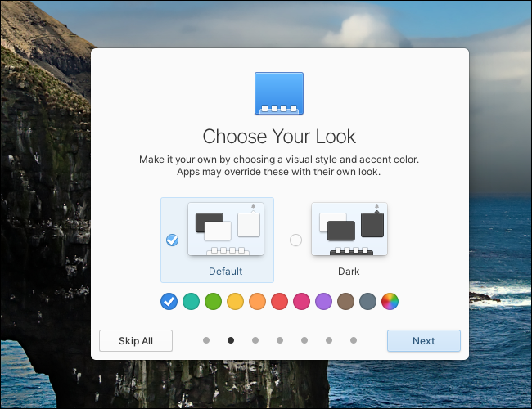Screen dimensions: 532x409
Task: Jump to the sixth onboarding page dot
Action: click(x=329, y=340)
